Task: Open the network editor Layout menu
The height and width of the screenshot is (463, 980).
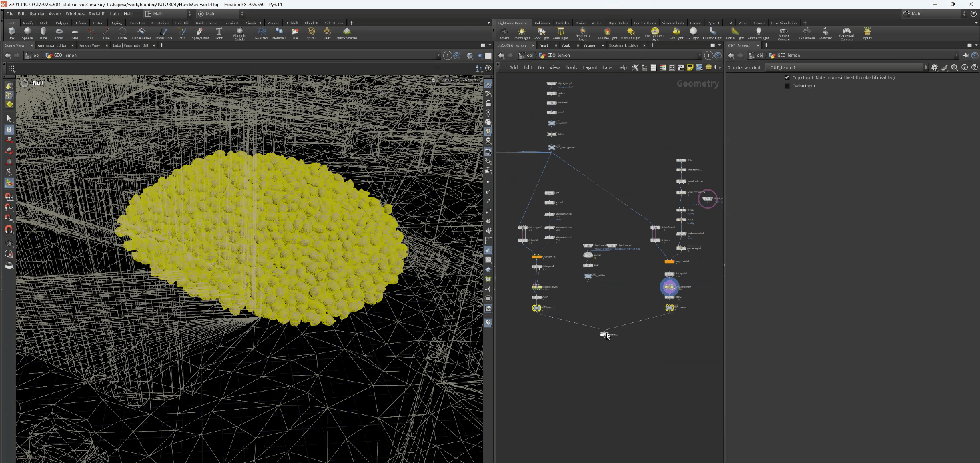Action: [x=590, y=67]
